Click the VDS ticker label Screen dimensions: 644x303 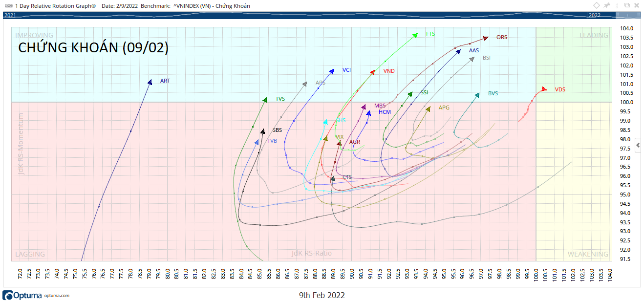tap(560, 89)
